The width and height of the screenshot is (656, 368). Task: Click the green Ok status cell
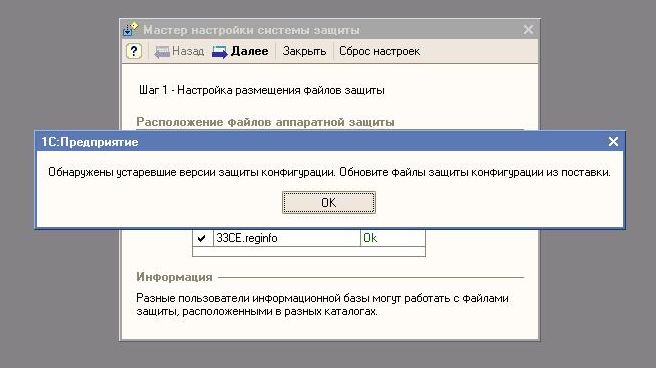tap(392, 238)
